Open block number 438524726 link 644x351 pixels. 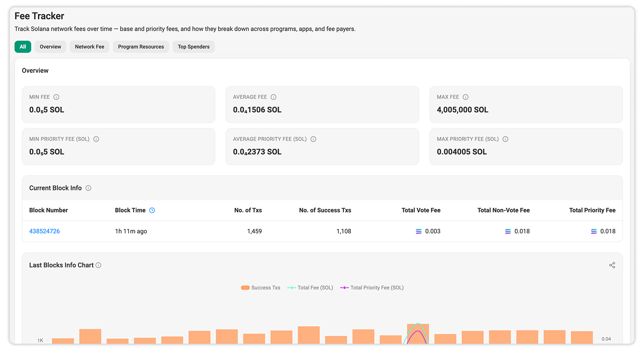point(44,231)
